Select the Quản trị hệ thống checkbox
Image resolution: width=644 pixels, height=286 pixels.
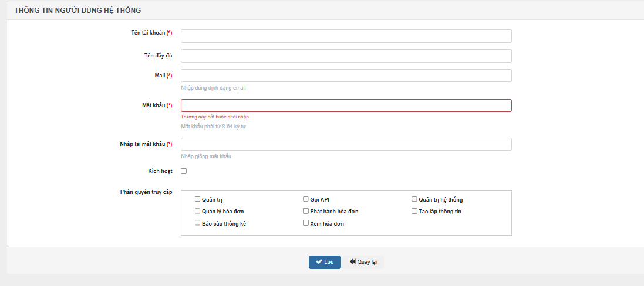click(x=414, y=199)
